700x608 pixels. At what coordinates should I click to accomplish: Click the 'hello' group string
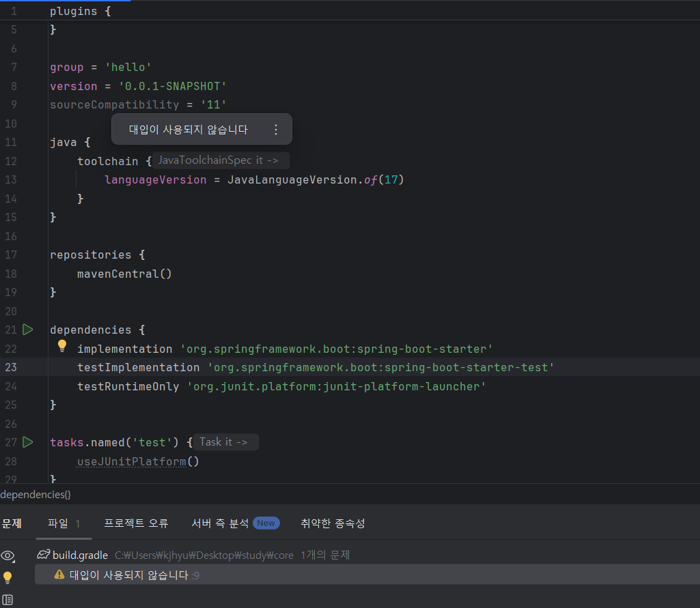(128, 68)
